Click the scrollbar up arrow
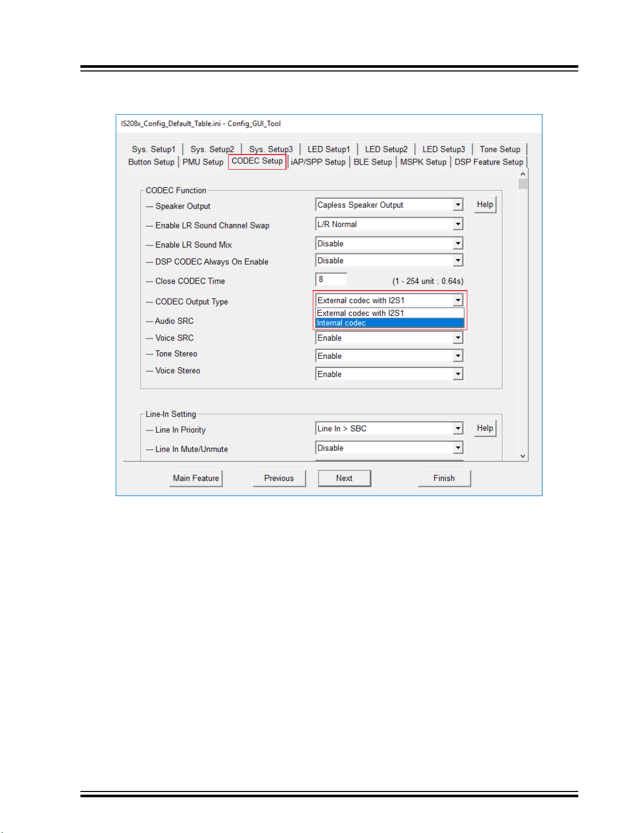Screen dimensions: 644x833 coord(523,174)
